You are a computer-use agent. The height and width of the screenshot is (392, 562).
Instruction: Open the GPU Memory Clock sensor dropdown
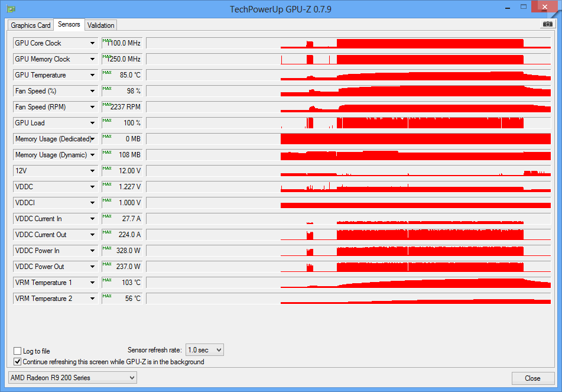55,59
